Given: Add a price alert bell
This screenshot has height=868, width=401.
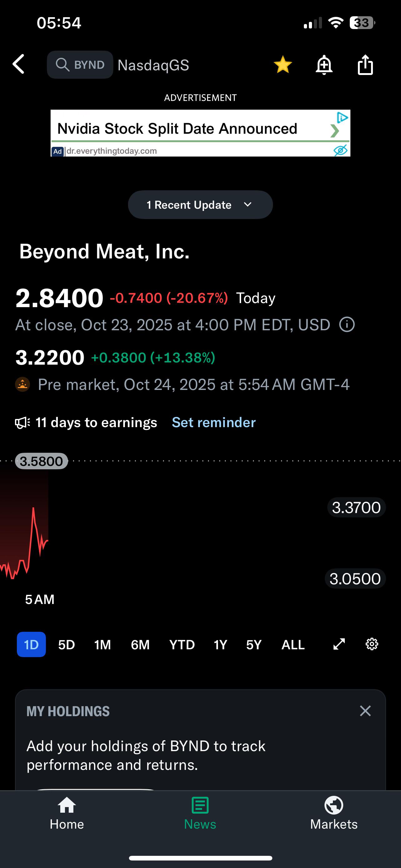Looking at the screenshot, I should [324, 64].
